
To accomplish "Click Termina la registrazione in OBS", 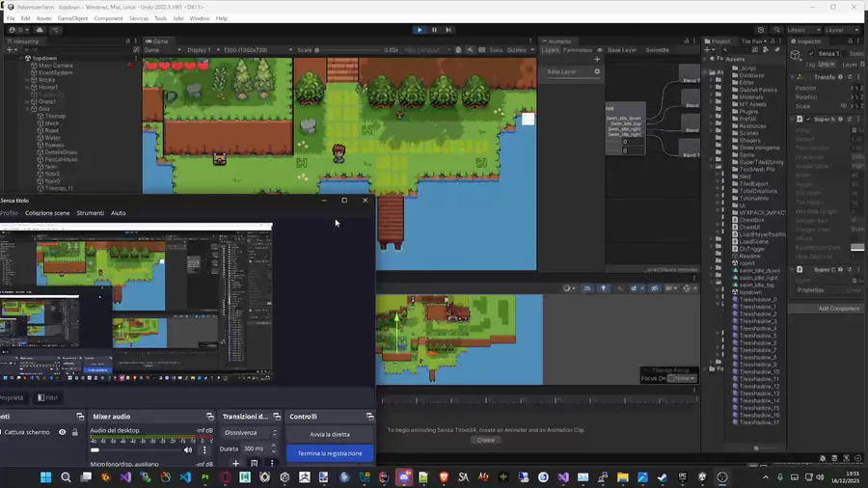I will tap(330, 453).
